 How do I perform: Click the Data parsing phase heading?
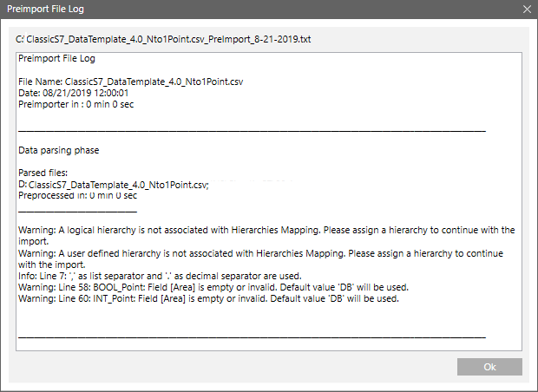[59, 150]
